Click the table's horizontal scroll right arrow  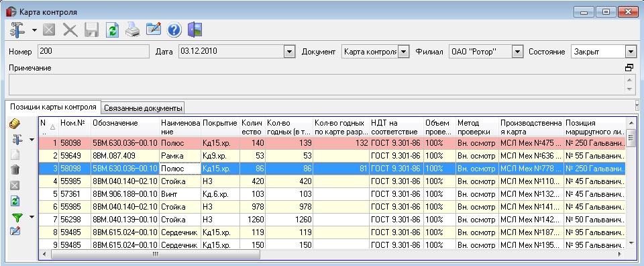[621, 255]
